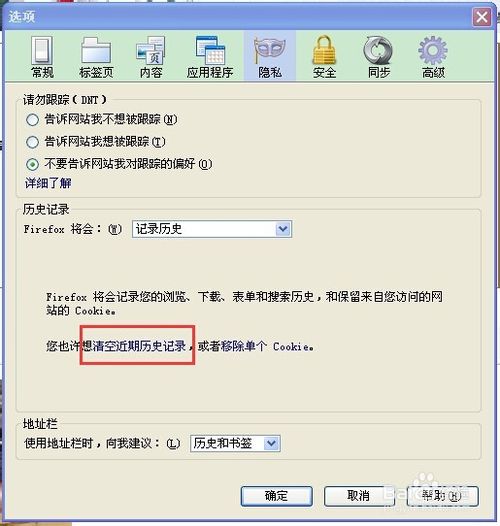Expand the 记录历史 history dropdown
Screen dimensions: 500x526
212,229
